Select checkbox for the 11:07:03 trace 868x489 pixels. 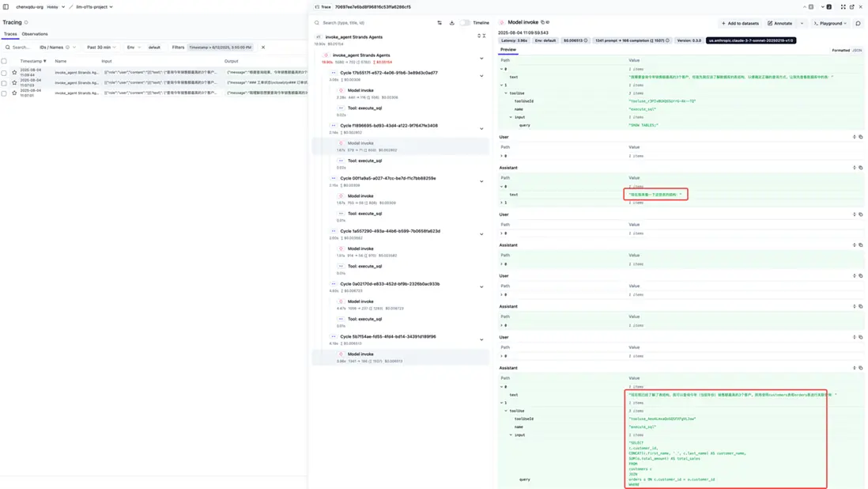click(x=4, y=83)
